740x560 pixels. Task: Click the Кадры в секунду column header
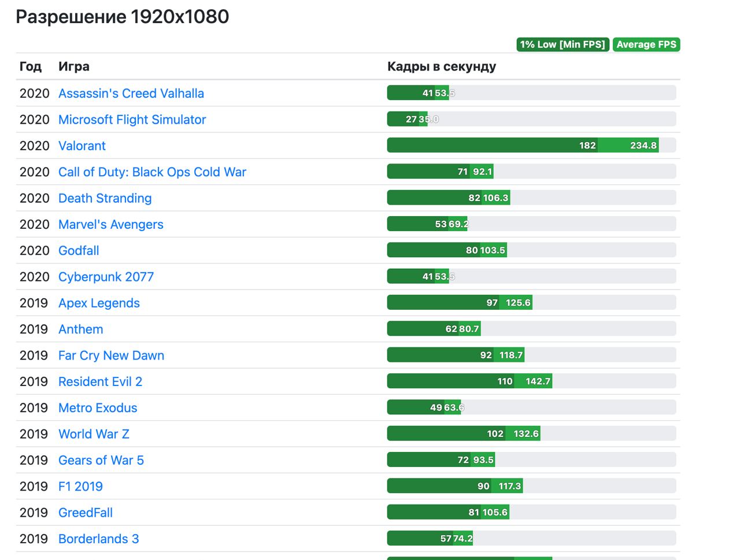point(442,66)
